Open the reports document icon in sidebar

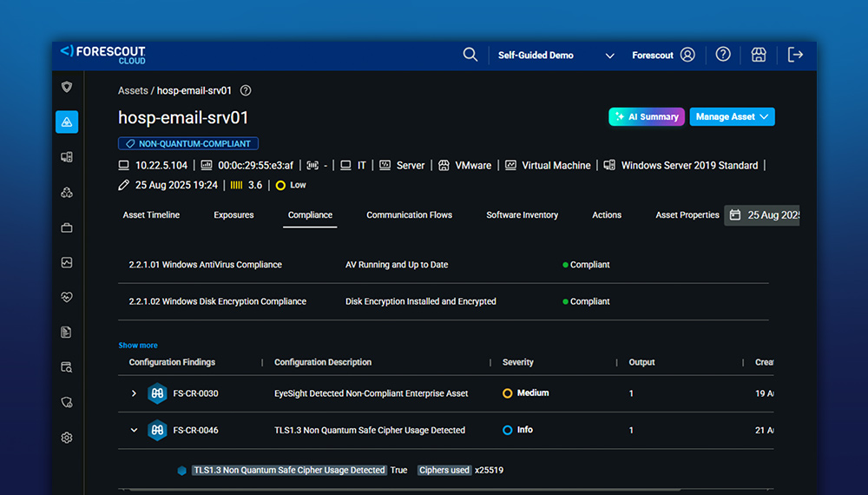(x=67, y=333)
